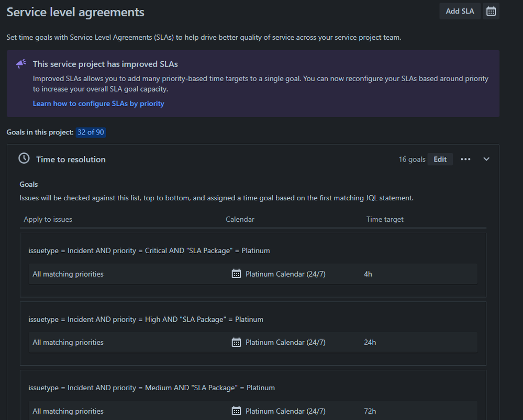Click the Add SLA button
The height and width of the screenshot is (420, 523).
[460, 11]
